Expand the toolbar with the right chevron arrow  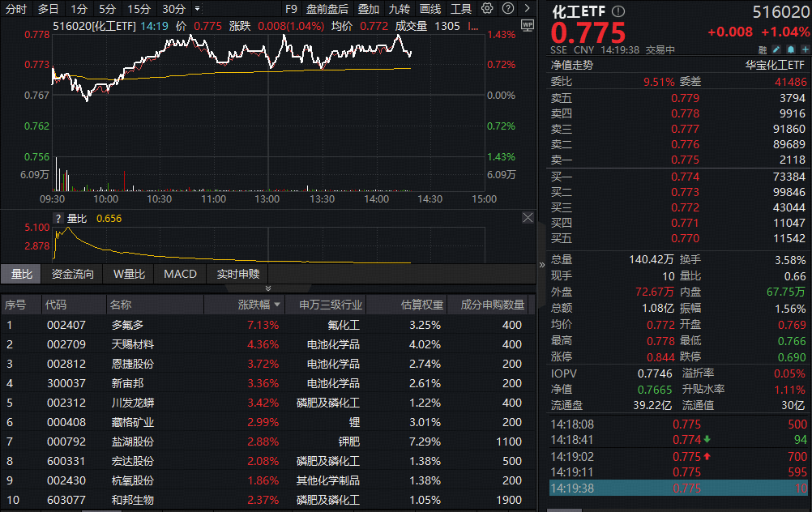coord(526,7)
